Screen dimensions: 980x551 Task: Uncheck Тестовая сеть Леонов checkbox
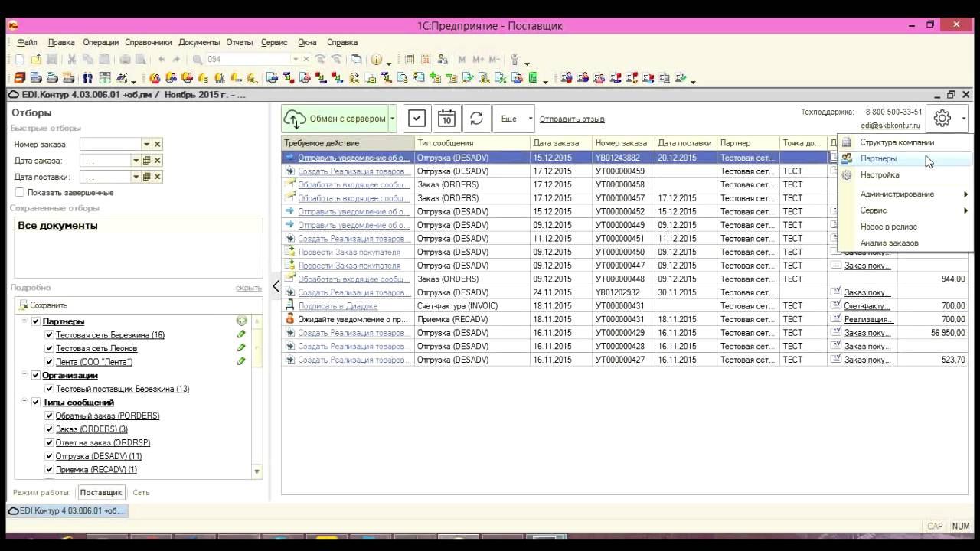[50, 348]
